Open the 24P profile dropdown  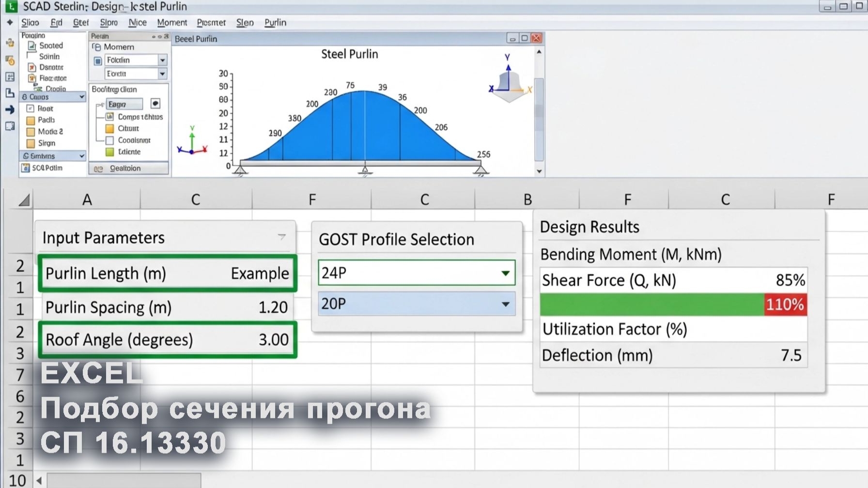pyautogui.click(x=506, y=273)
